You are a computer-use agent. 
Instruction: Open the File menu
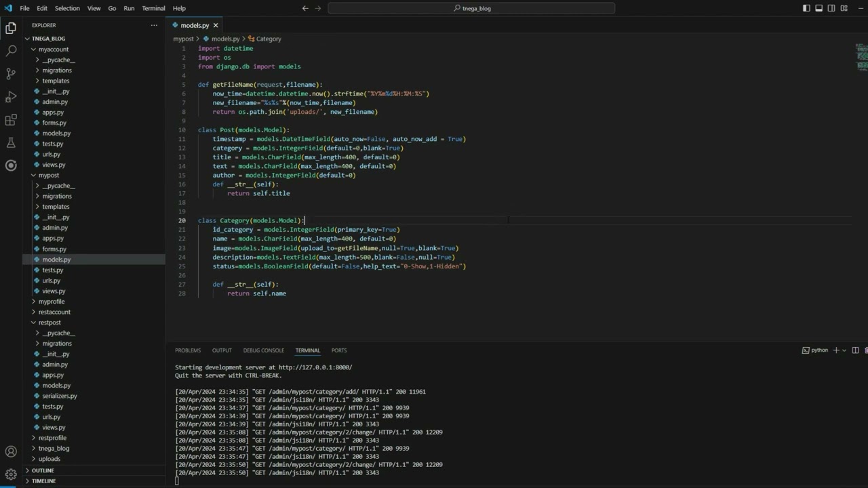(x=24, y=8)
